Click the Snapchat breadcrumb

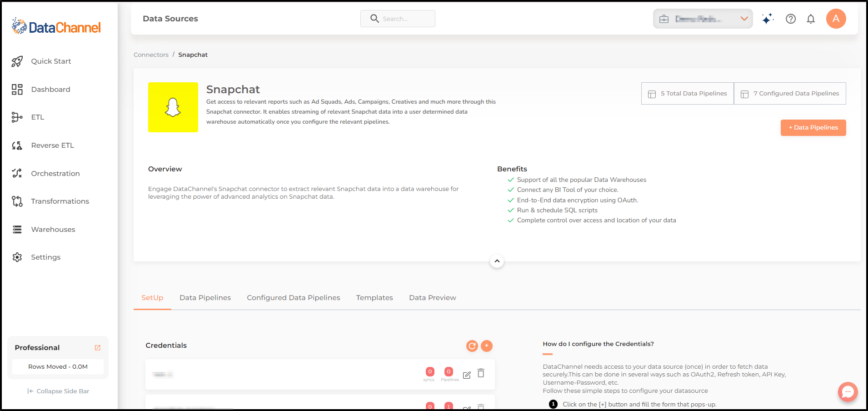(193, 55)
